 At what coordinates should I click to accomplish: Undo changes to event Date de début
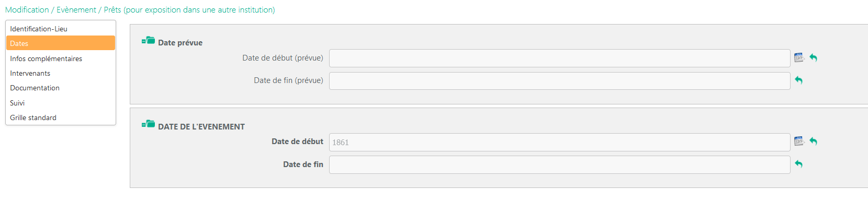click(x=814, y=141)
